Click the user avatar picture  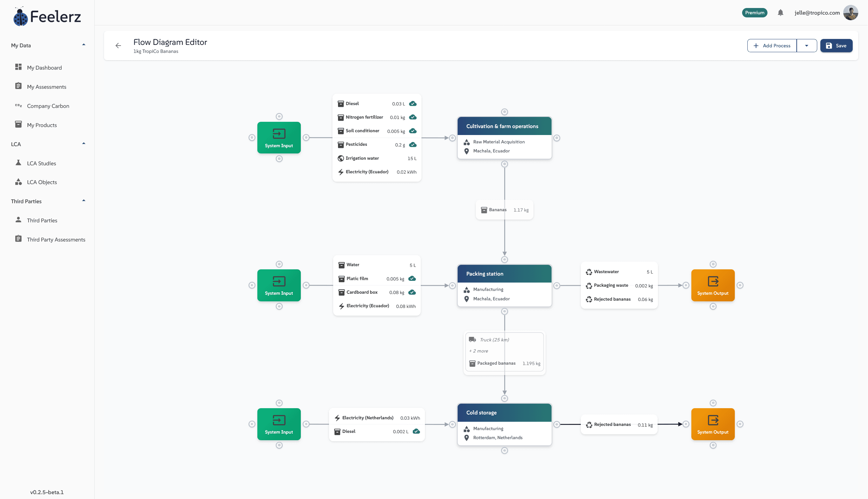click(x=851, y=13)
